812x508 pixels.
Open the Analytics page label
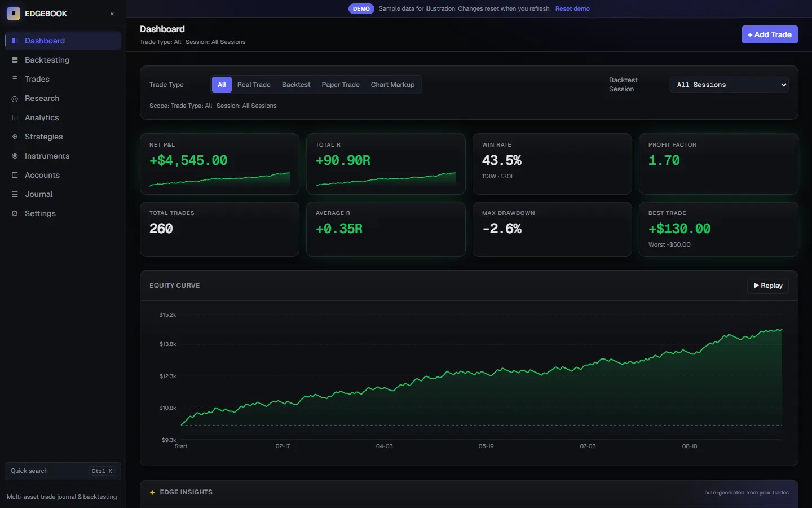(42, 117)
